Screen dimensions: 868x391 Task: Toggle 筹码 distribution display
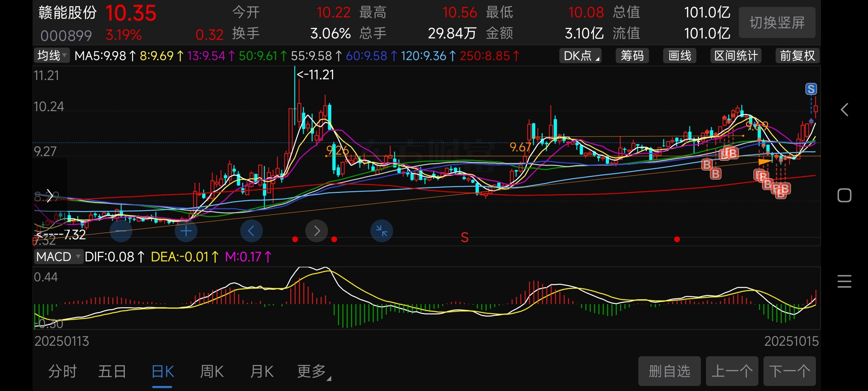(632, 56)
